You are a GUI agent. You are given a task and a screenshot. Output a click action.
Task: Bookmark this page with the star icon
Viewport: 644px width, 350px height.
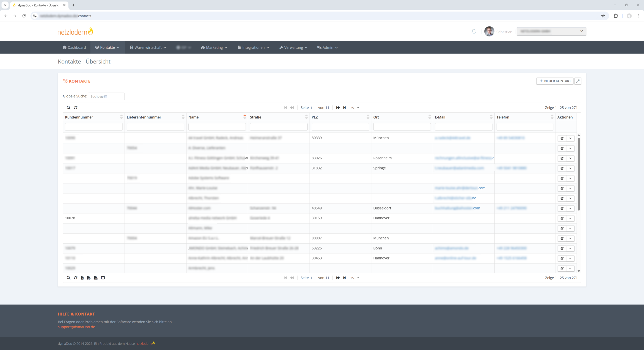coord(603,16)
